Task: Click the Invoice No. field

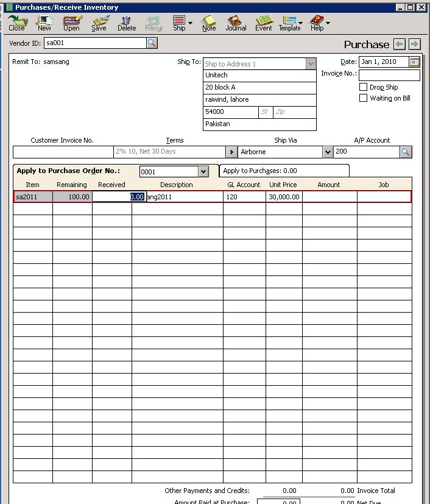Action: click(389, 75)
